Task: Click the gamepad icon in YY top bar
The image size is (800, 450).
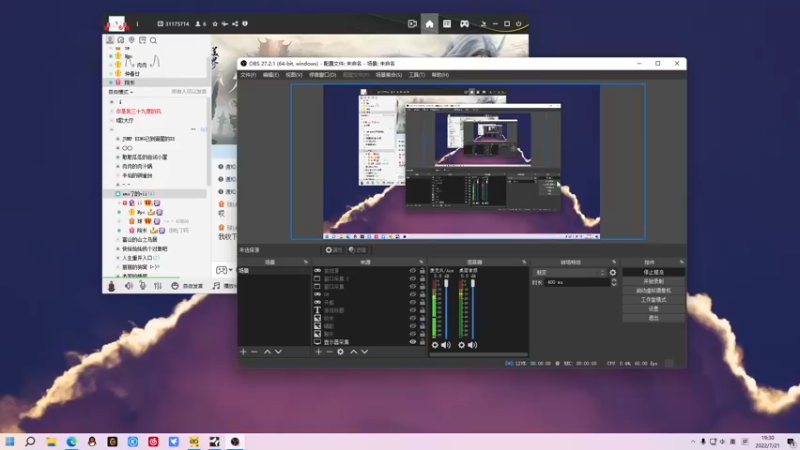Action: (x=464, y=23)
